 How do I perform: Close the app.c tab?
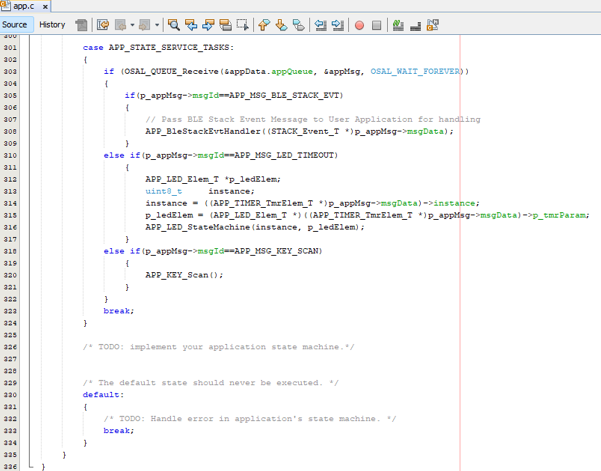point(45,7)
